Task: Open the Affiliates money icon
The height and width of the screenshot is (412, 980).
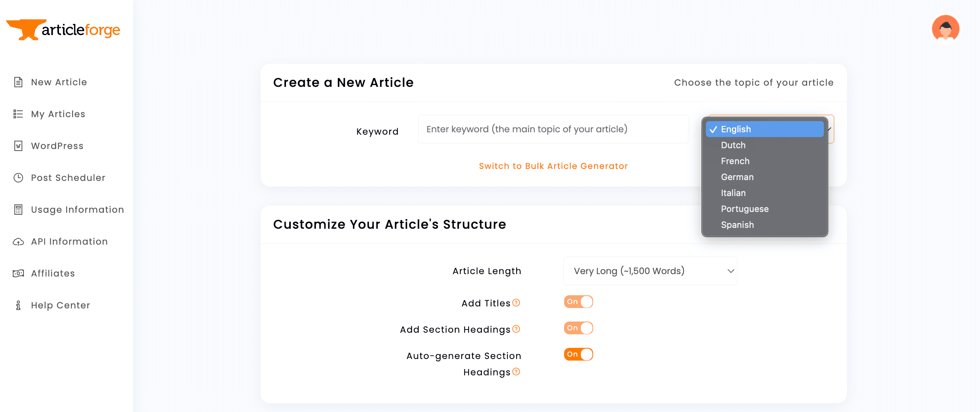Action: [18, 273]
